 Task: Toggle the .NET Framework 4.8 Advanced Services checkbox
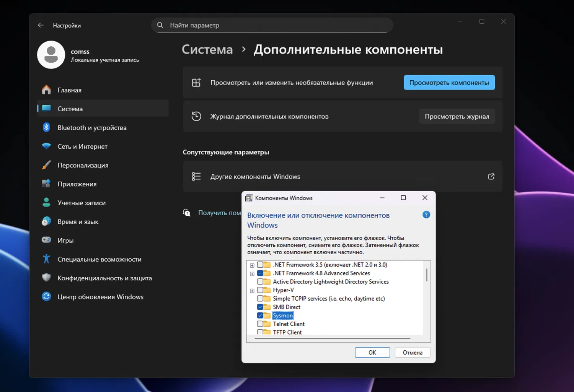tap(260, 273)
